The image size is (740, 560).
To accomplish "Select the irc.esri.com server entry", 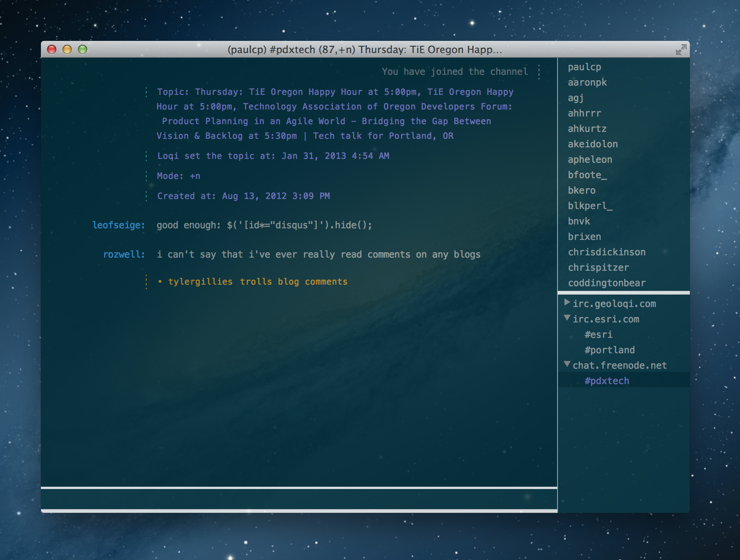I will pos(606,319).
